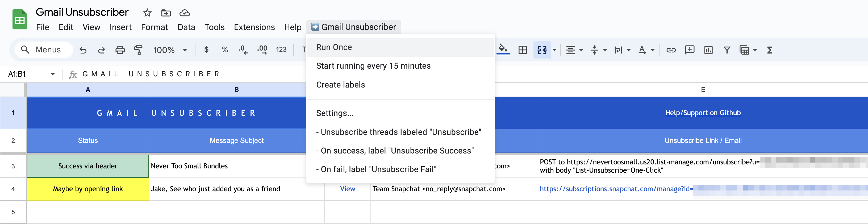Click the table/filter views icon
This screenshot has width=868, height=224.
tap(744, 50)
